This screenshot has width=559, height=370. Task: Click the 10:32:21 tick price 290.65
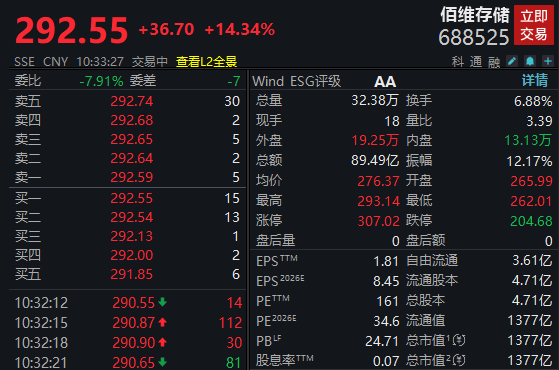click(133, 363)
